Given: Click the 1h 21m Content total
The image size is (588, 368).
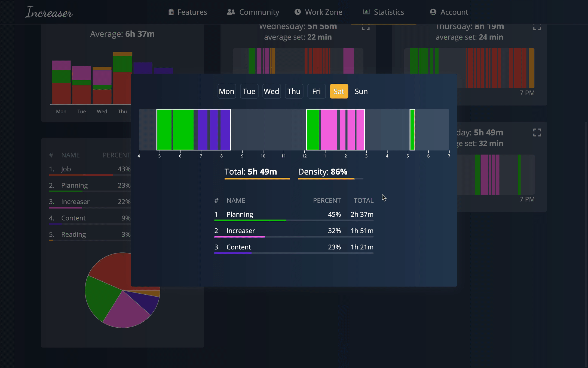Looking at the screenshot, I should (362, 247).
